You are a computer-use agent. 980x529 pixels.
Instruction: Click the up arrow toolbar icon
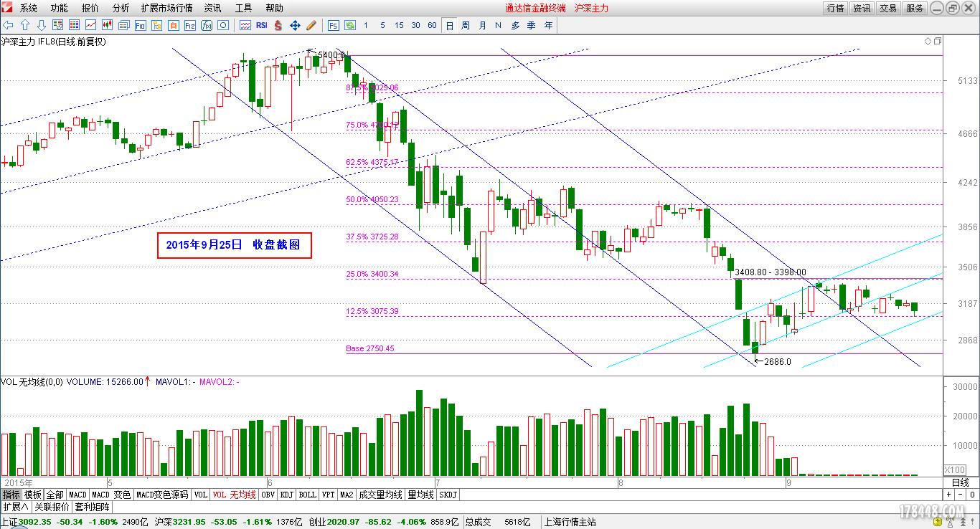pyautogui.click(x=25, y=25)
